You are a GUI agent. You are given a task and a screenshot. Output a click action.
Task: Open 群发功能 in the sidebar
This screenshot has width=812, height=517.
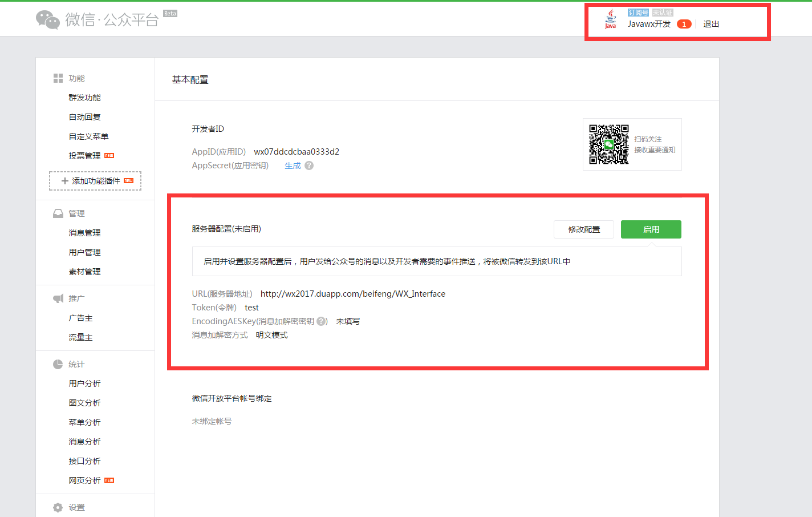click(85, 98)
